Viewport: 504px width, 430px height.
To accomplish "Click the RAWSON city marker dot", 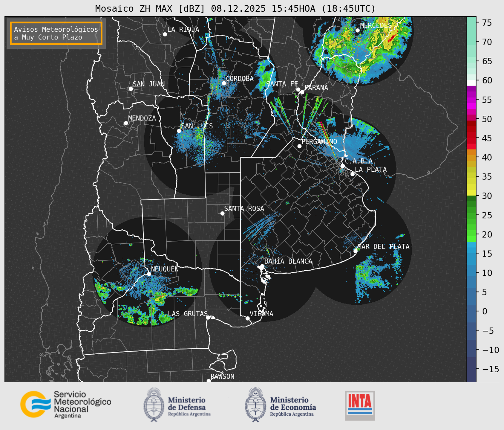I will (x=209, y=381).
